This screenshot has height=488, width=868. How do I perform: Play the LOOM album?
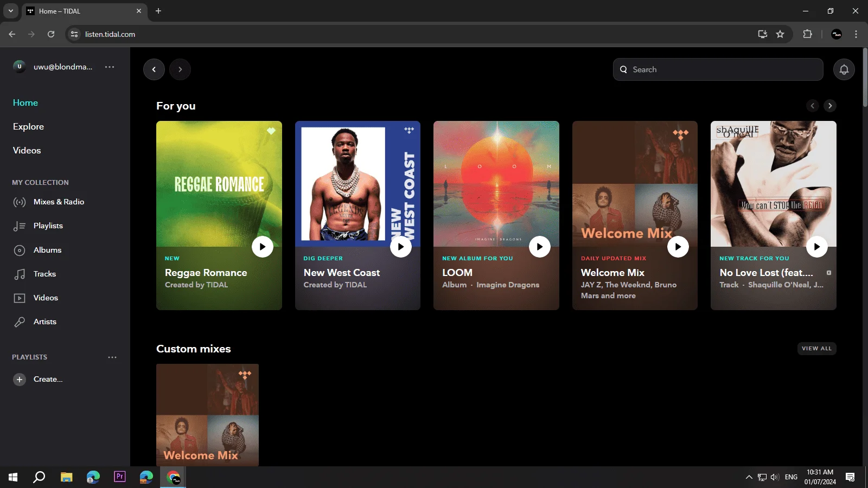(540, 247)
